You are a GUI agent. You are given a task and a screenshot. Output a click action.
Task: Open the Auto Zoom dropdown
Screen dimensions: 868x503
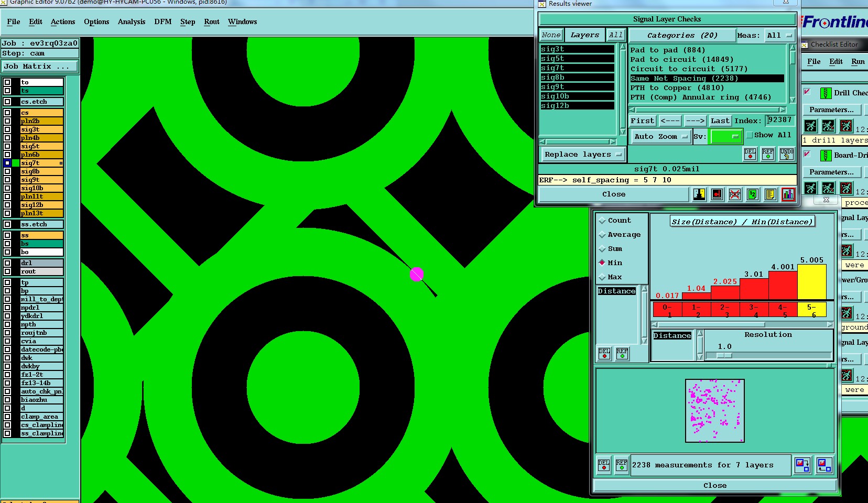tap(660, 137)
